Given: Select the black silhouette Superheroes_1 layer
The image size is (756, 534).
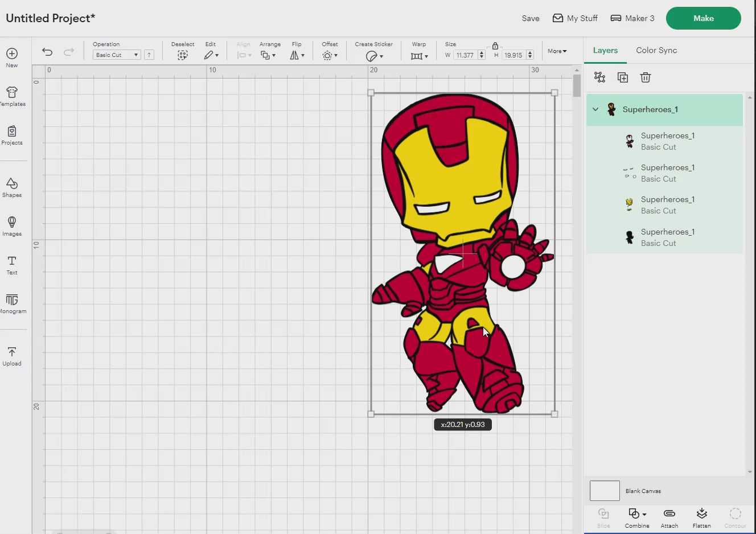Looking at the screenshot, I should (x=664, y=237).
